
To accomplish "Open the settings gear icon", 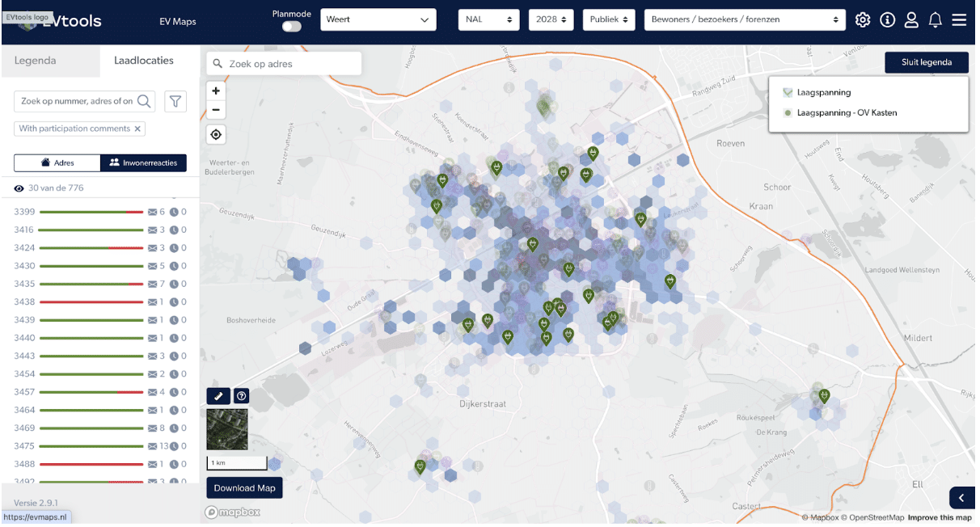I will pos(863,20).
